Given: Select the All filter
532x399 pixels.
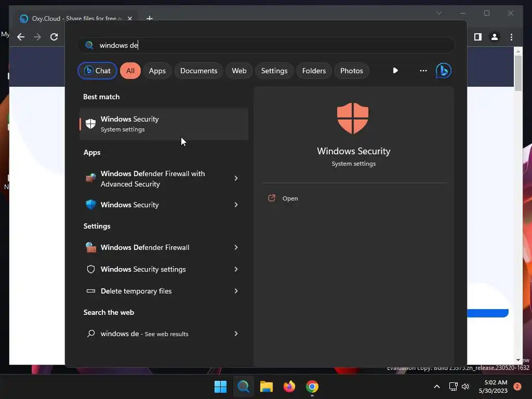Looking at the screenshot, I should coord(130,71).
